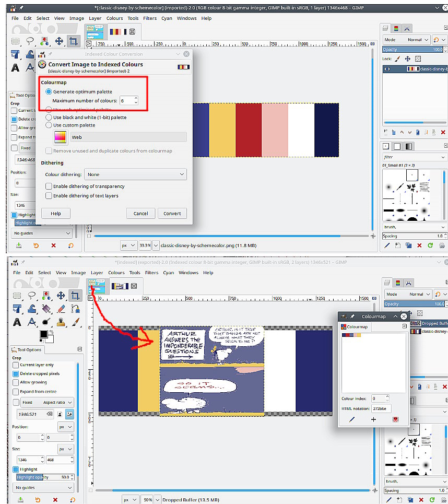Toggle Delete cropped pixels in lower window
Screen dimensions: 448x504
coord(16,374)
